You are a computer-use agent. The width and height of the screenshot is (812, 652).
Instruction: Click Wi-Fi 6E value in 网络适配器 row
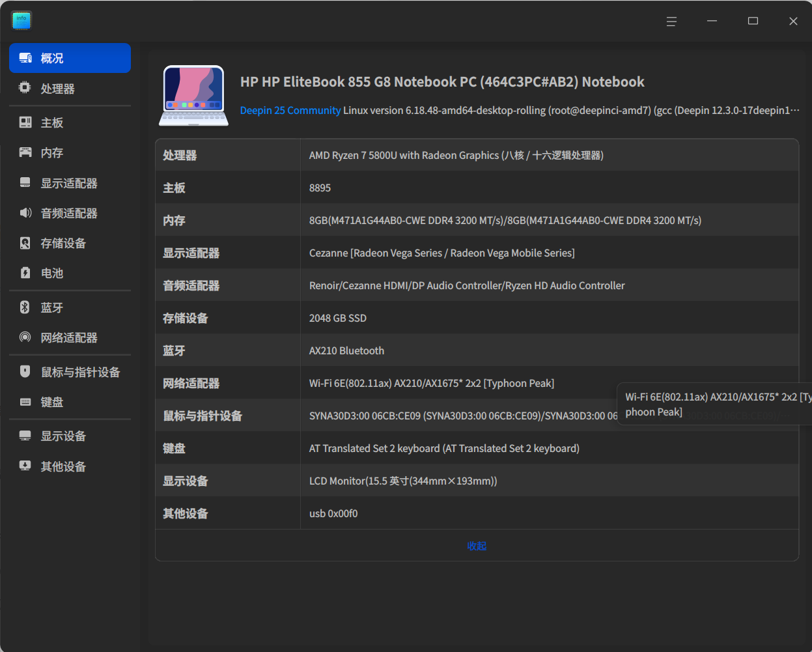[x=432, y=383]
